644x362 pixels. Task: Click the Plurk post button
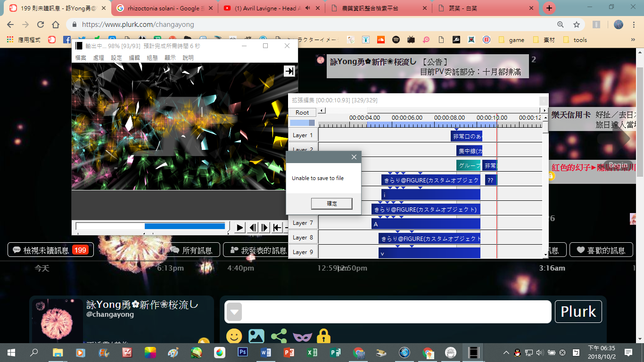[578, 312]
